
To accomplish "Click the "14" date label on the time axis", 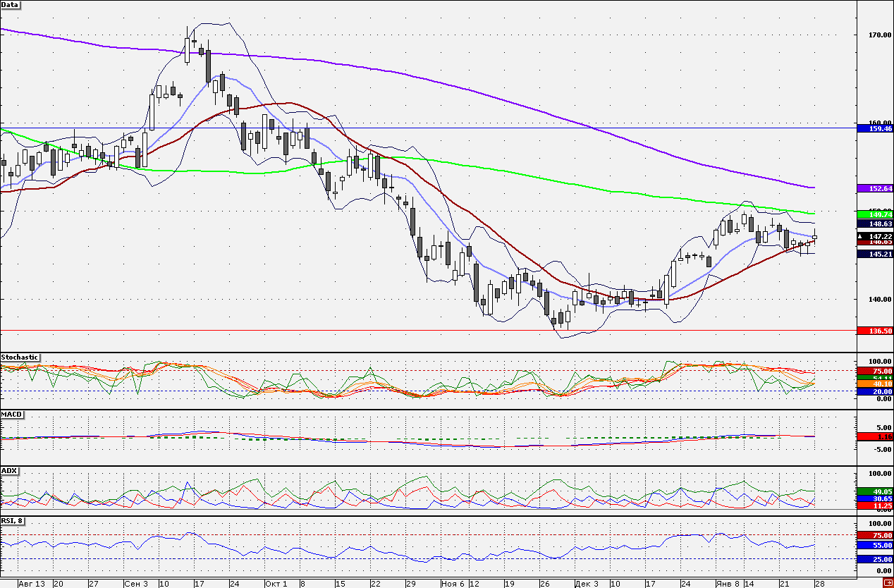I will (749, 584).
